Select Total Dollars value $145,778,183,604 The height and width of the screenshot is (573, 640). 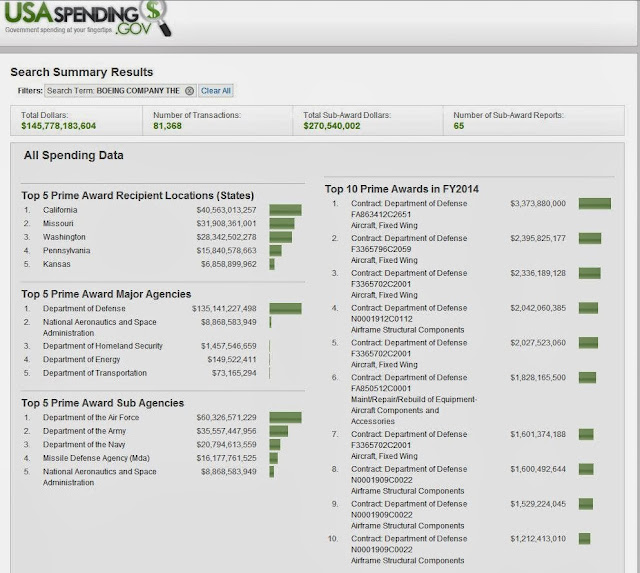point(58,126)
